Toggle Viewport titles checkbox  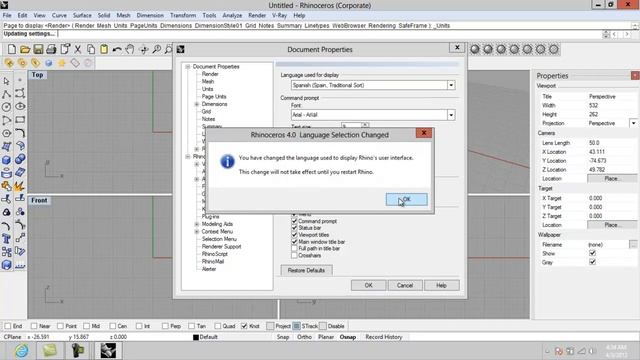(x=294, y=235)
